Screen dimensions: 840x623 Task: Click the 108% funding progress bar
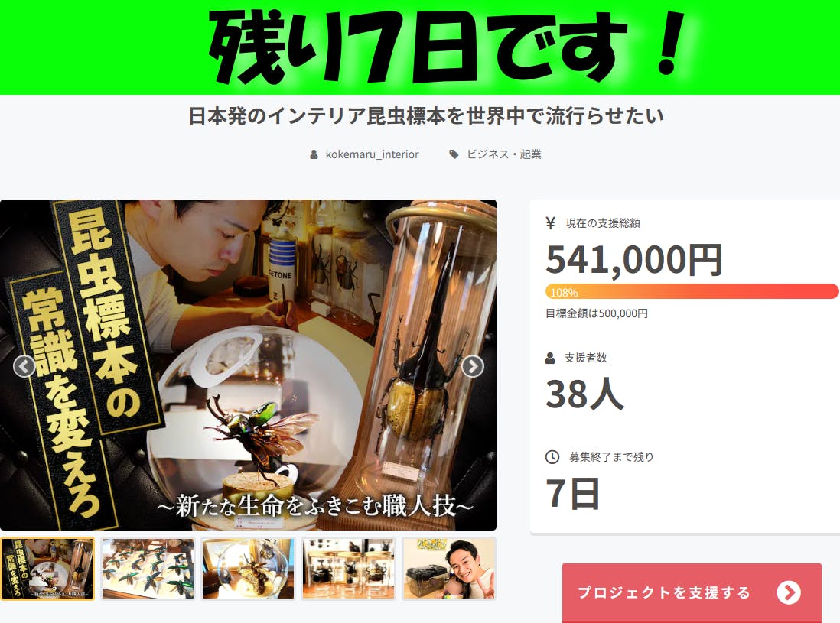692,292
